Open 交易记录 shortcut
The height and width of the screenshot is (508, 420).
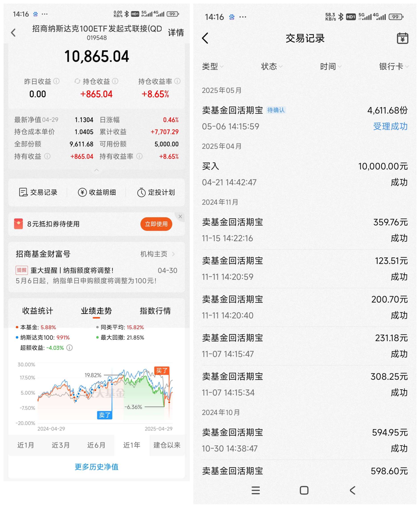point(38,192)
